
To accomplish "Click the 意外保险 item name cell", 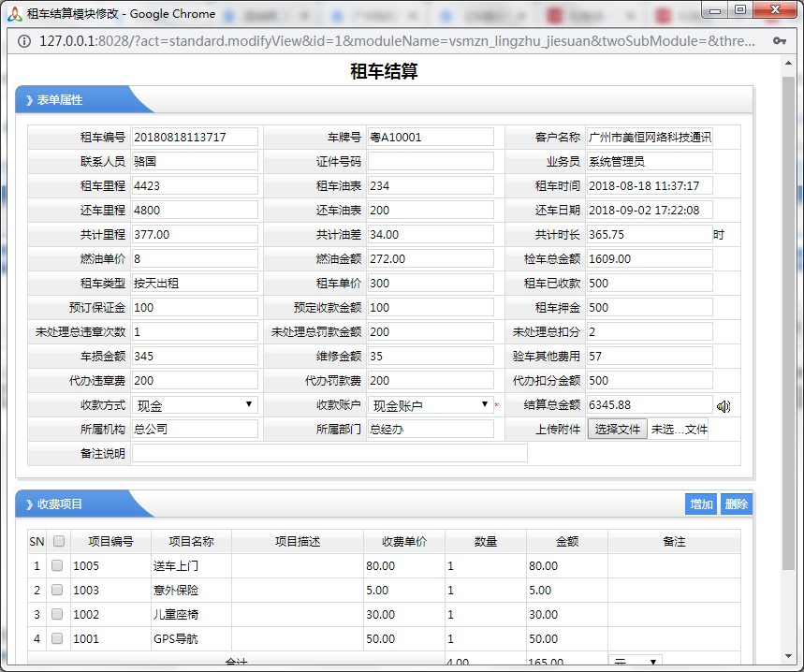I will 191,590.
